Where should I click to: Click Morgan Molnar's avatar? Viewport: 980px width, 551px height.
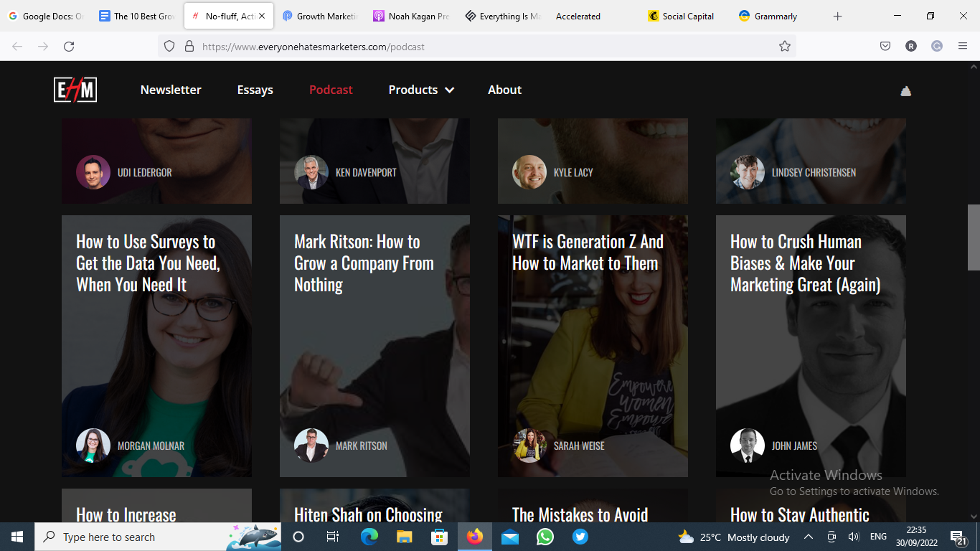93,446
